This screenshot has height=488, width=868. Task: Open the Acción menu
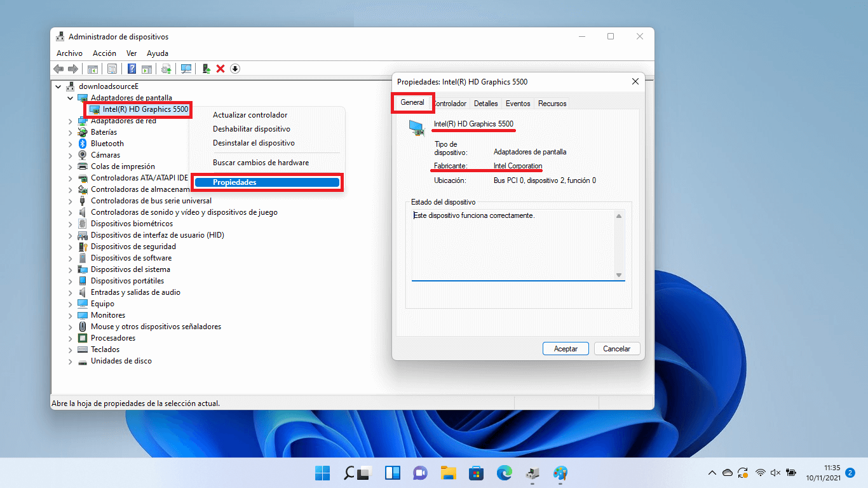104,53
